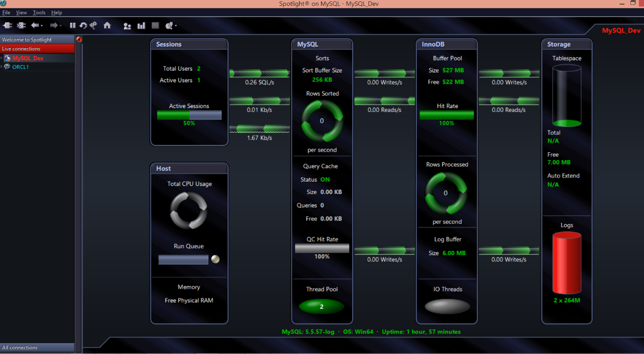Click the Query Cache Status ON value

(x=325, y=179)
